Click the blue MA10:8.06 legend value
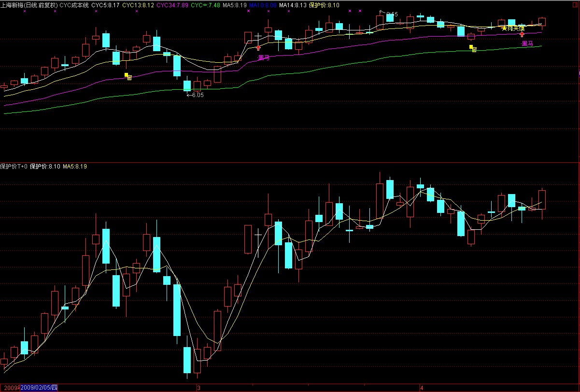The image size is (580, 392). (263, 5)
